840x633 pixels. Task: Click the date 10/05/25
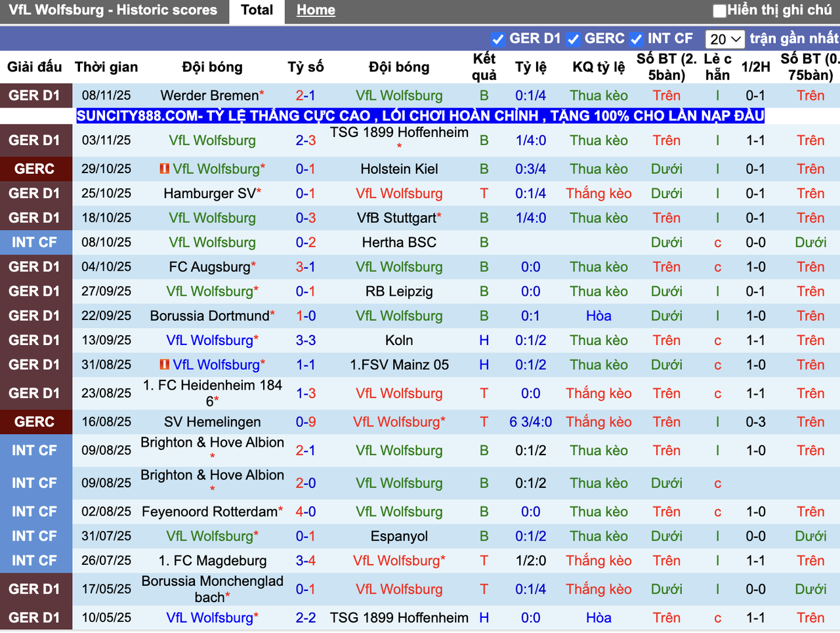(x=106, y=617)
